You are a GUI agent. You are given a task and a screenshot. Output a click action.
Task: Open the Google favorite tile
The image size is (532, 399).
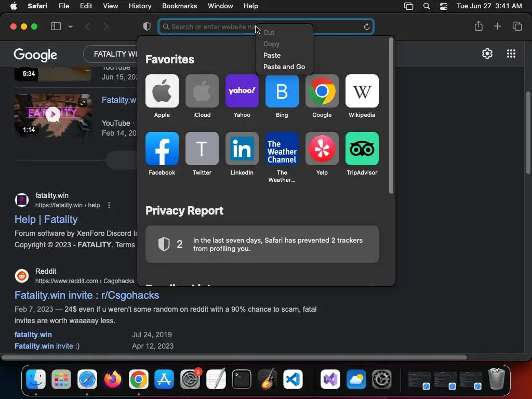click(x=322, y=91)
